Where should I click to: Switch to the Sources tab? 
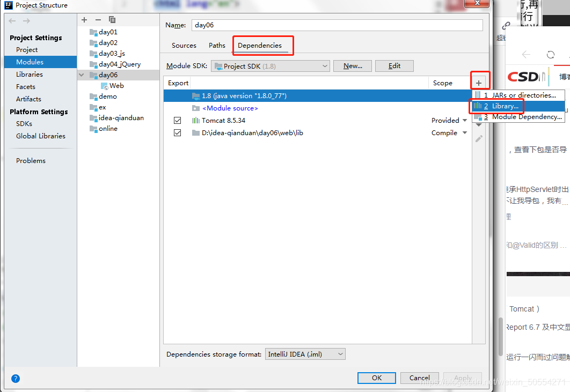tap(184, 46)
